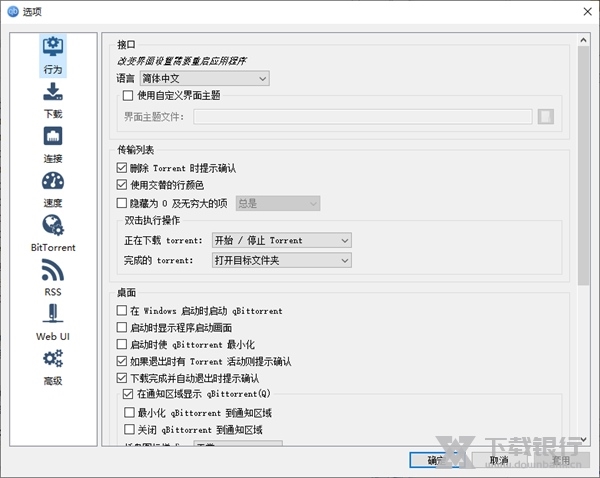
Task: Check 最小化 qBittorrent 到通知区域
Action: point(129,412)
